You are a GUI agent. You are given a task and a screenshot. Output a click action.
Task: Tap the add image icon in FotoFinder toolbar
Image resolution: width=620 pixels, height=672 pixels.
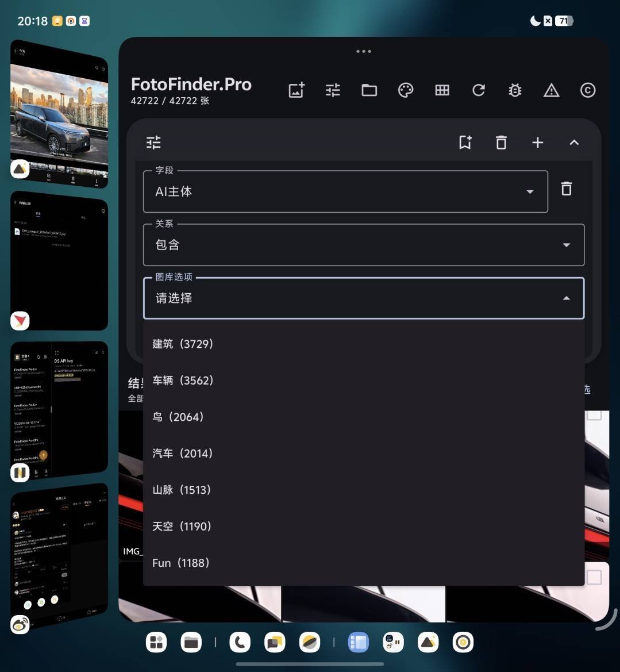[x=296, y=90]
